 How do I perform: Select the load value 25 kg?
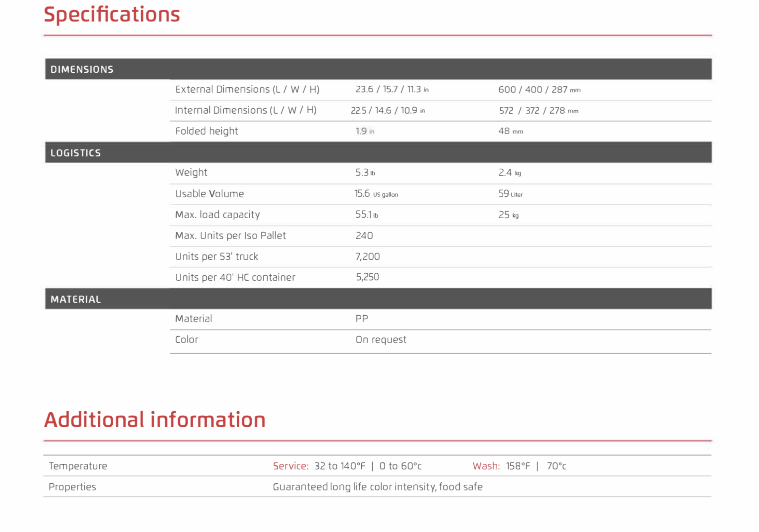508,215
